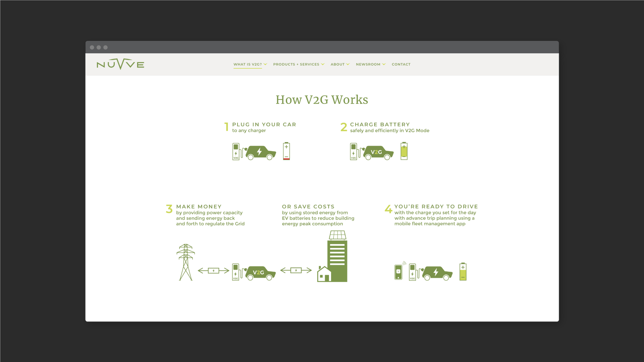Click the V2G car icon in step 3
The width and height of the screenshot is (644, 362).
(260, 273)
